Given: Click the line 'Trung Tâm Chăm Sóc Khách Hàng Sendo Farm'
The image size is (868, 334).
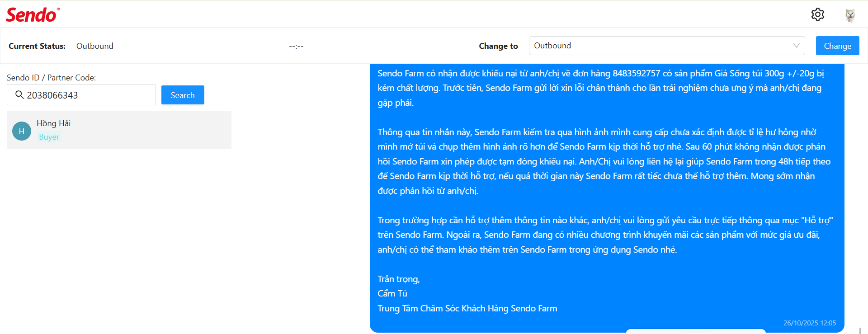Looking at the screenshot, I should (467, 308).
